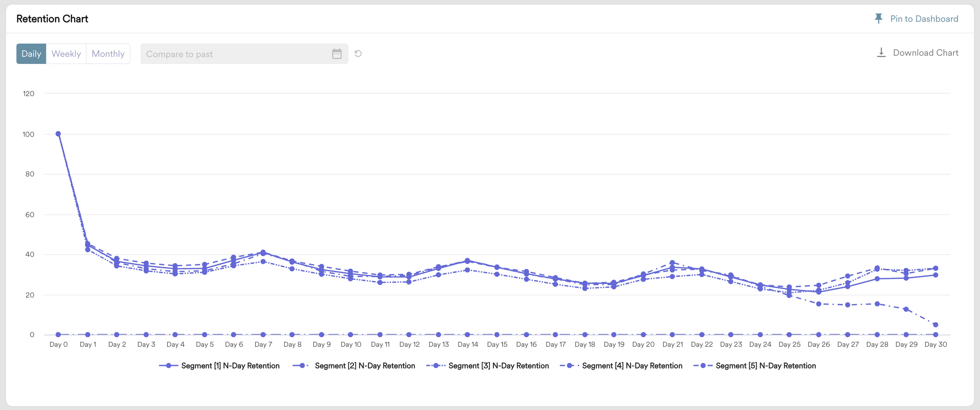
Task: Toggle Segment [5] N-Day Retention legend label
Action: [x=766, y=365]
